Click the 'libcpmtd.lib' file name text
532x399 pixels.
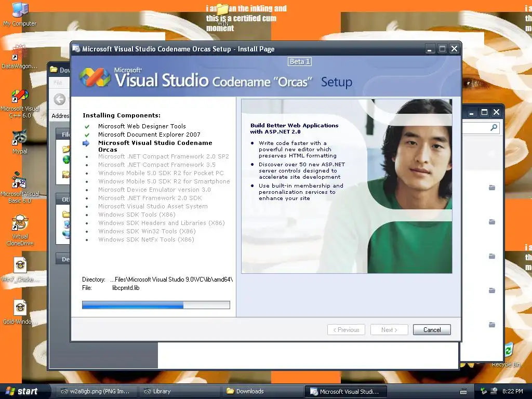point(126,288)
